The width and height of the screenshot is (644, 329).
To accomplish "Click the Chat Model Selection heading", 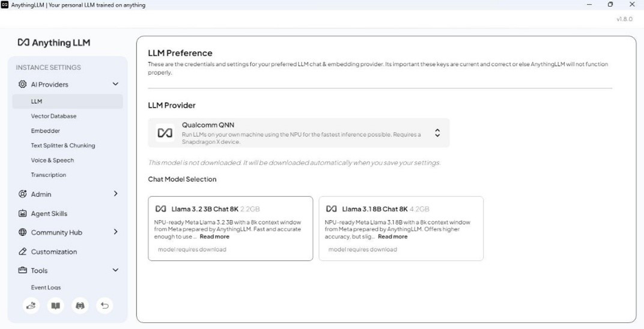I will [x=182, y=179].
